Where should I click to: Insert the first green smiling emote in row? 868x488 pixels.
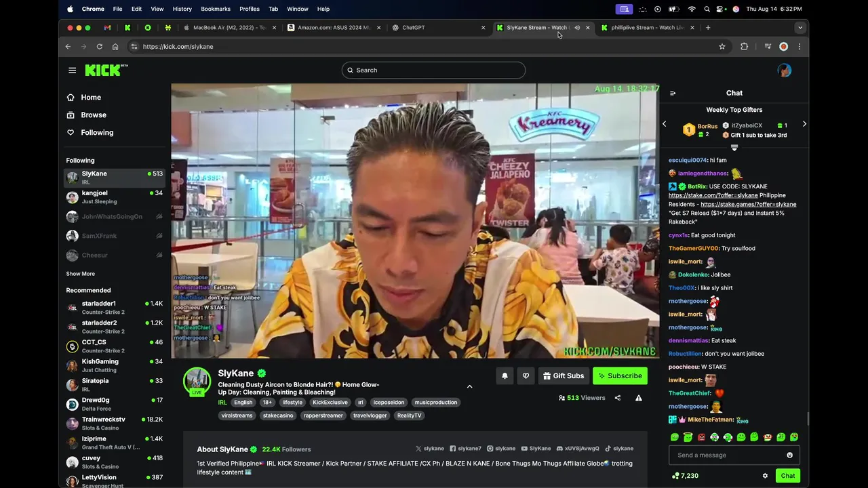(x=675, y=437)
